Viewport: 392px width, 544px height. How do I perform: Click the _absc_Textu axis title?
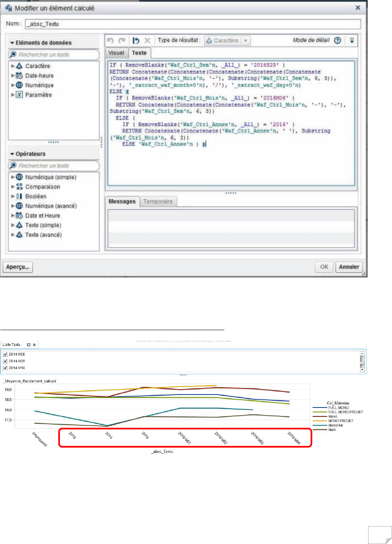(x=162, y=451)
